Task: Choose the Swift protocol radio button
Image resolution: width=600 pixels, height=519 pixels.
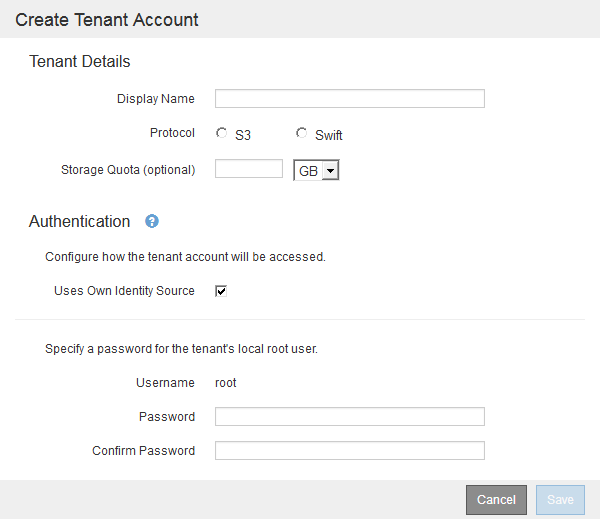Action: (301, 134)
